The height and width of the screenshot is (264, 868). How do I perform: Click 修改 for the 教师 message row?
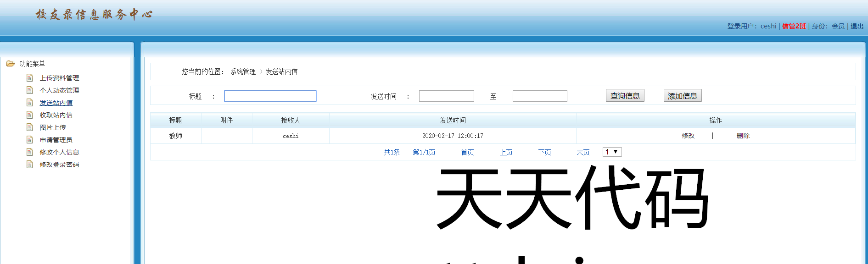coord(688,136)
